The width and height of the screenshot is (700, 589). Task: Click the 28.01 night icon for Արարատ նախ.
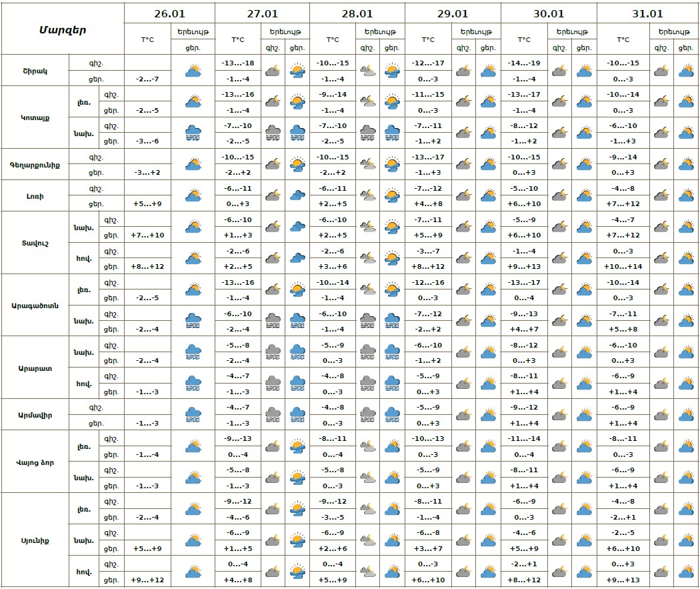coord(368,352)
